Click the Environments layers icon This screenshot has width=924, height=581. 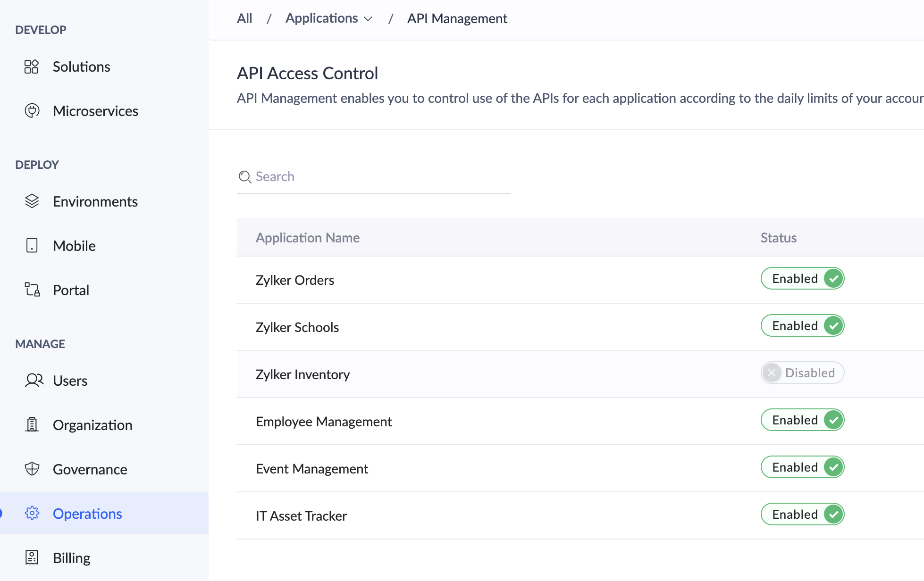pos(32,201)
